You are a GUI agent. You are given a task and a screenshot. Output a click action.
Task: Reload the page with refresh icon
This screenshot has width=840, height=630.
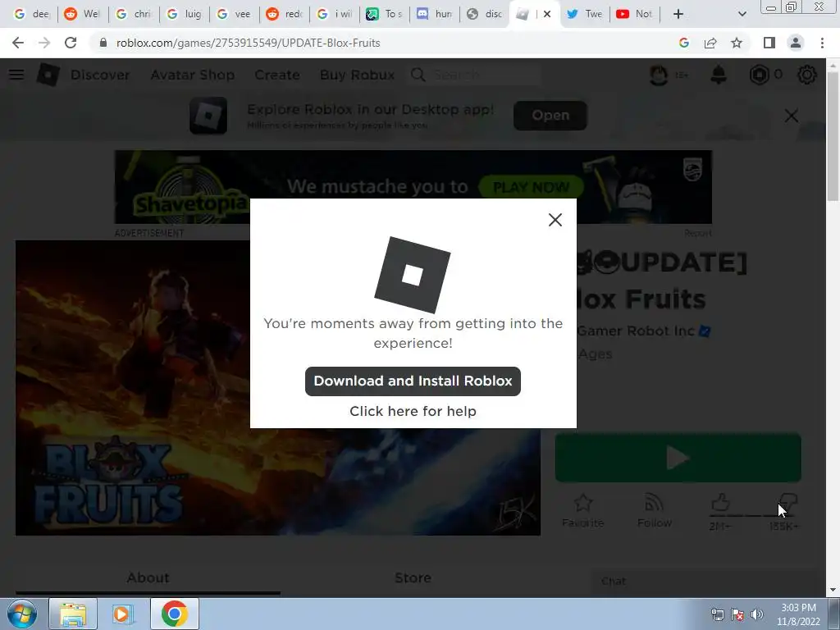71,43
